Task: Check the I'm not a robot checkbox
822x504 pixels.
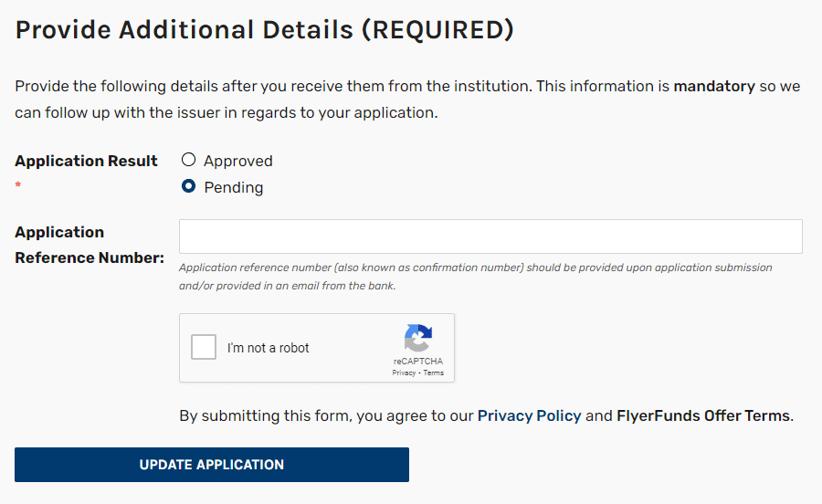Action: 204,347
